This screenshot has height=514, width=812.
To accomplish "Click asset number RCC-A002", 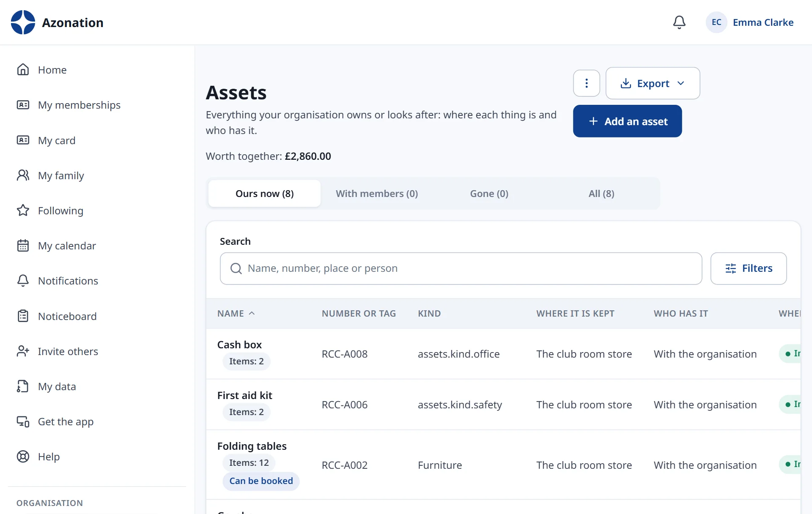I will [344, 465].
